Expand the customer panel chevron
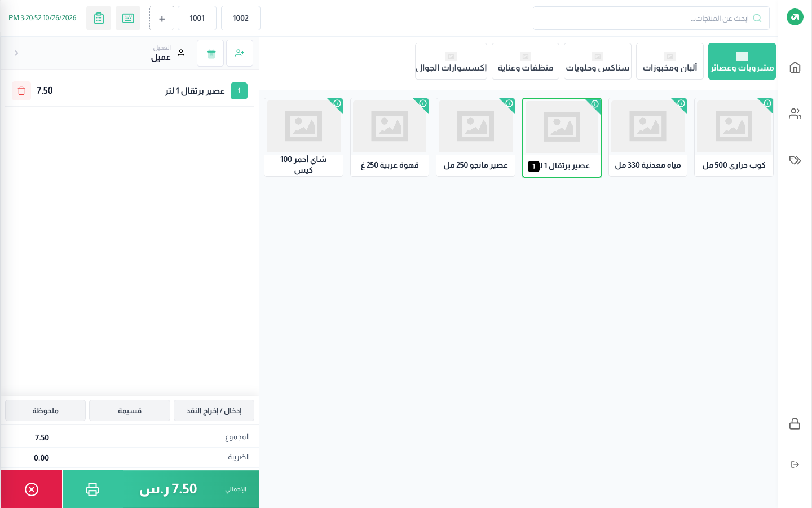This screenshot has height=508, width=812. point(16,53)
